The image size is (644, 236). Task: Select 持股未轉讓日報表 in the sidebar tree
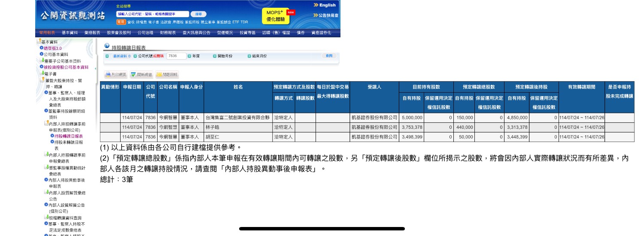click(69, 145)
